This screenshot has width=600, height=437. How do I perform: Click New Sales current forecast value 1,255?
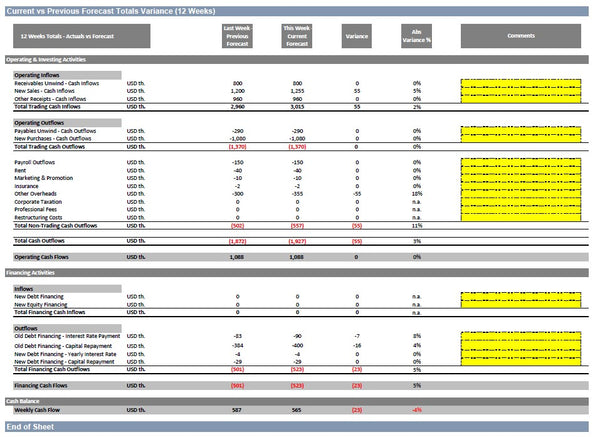coord(296,91)
